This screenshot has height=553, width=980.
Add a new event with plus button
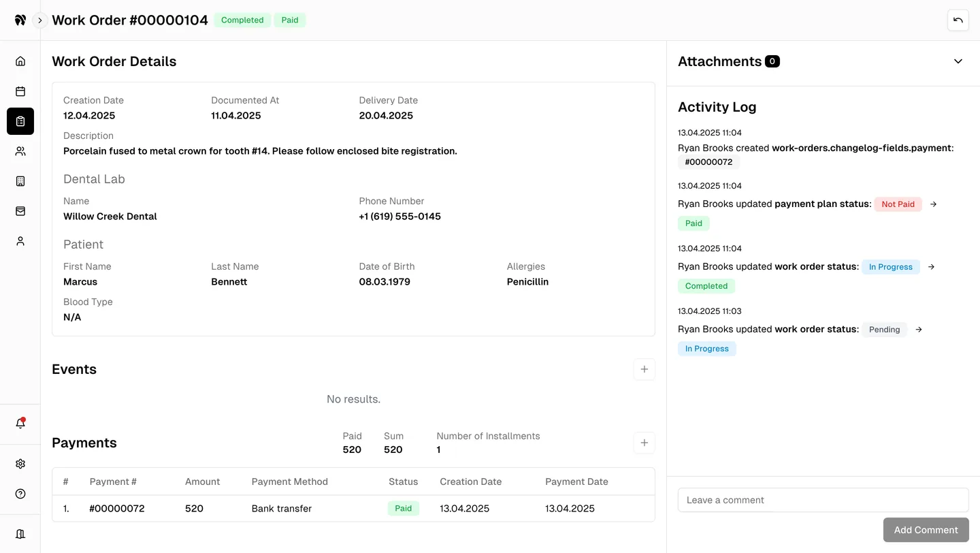(x=644, y=369)
